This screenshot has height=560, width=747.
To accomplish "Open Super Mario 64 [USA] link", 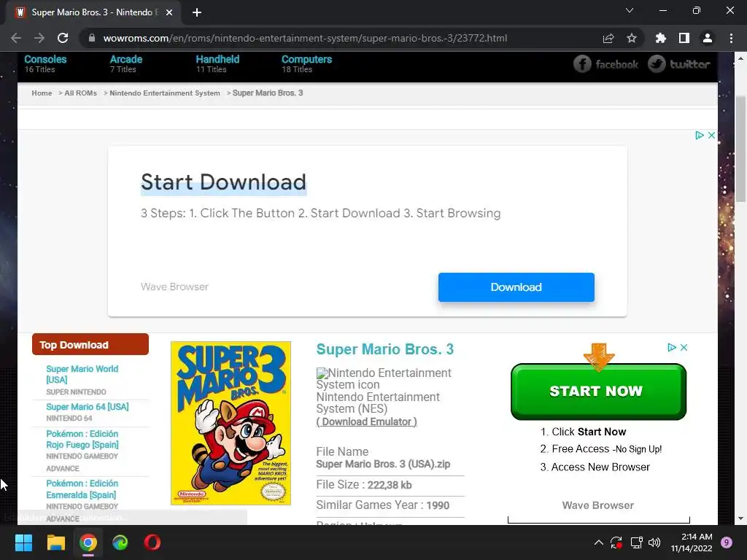I will 88,407.
